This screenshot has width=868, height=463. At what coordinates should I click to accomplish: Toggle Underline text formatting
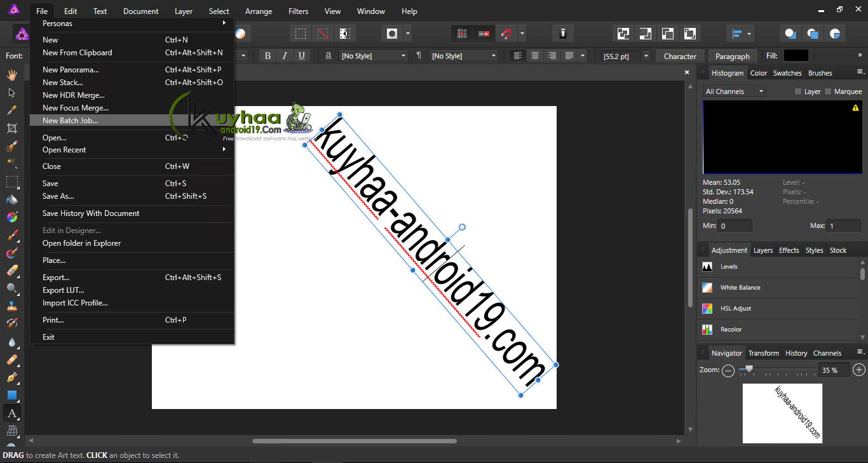tap(302, 56)
